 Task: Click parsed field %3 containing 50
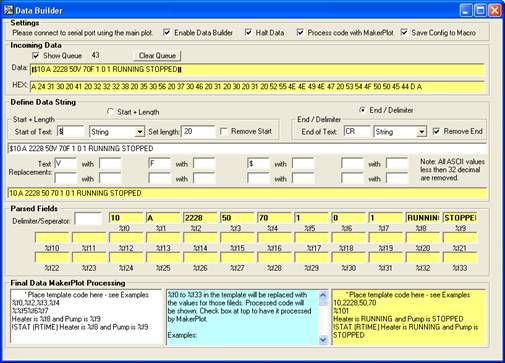[237, 218]
